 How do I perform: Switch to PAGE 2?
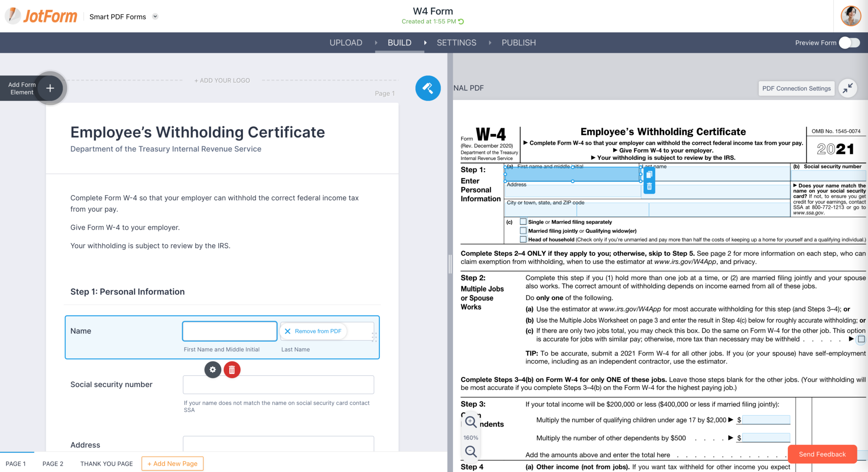click(53, 464)
